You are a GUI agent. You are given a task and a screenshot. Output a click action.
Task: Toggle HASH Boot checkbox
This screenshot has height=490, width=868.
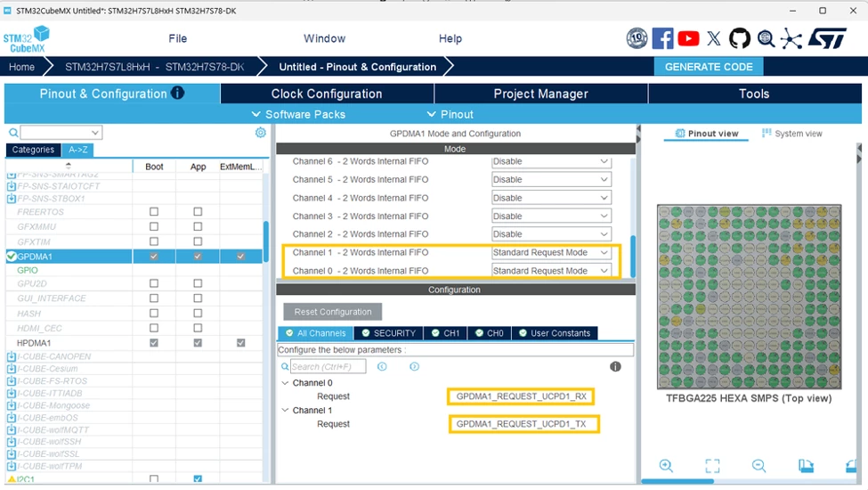[x=154, y=314]
